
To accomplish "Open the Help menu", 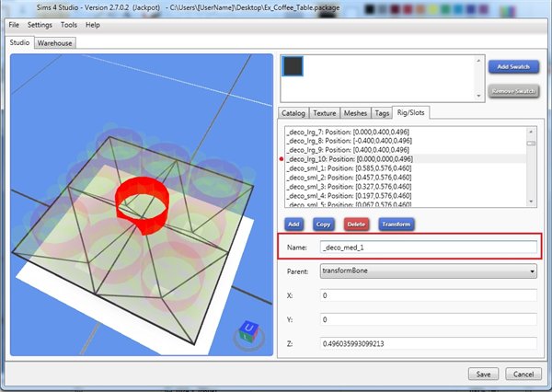I will pos(93,25).
